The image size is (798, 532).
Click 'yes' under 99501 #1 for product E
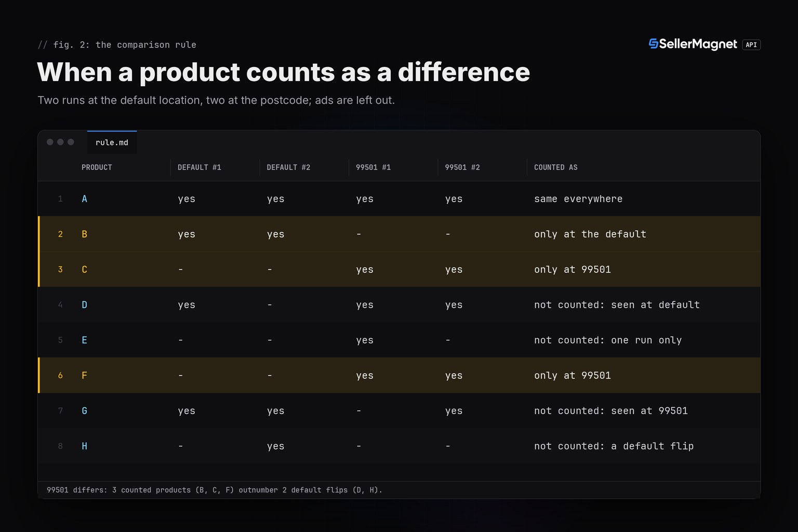[365, 341]
